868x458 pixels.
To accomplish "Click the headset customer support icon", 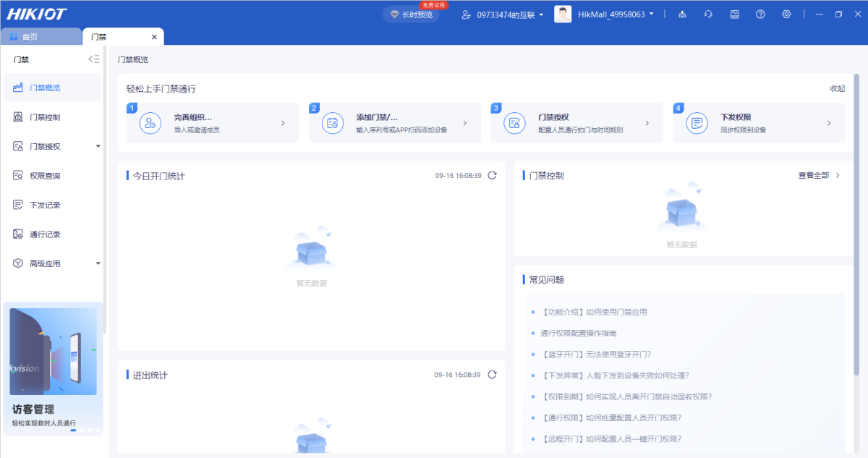I will (x=708, y=14).
